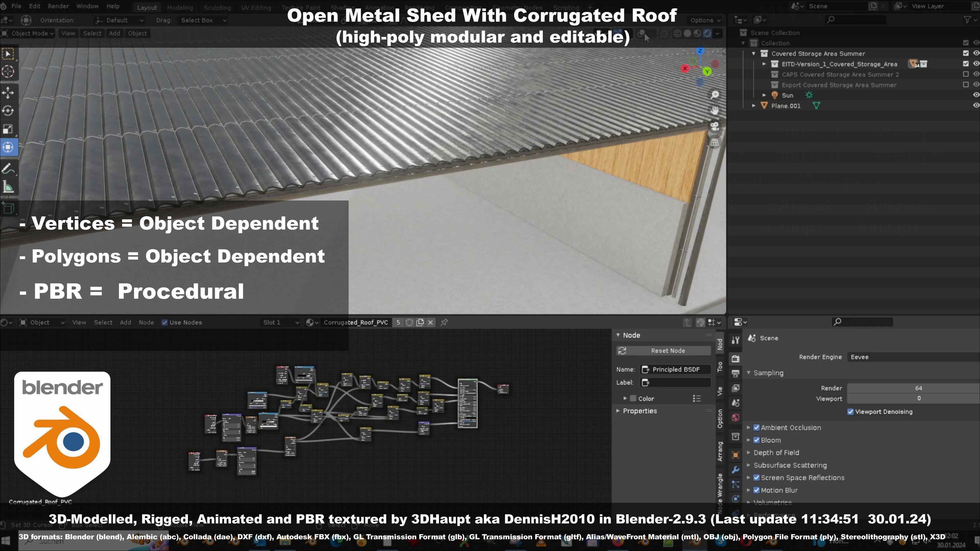Toggle Use Nodes checkbox
Image resolution: width=980 pixels, height=551 pixels.
click(x=165, y=322)
